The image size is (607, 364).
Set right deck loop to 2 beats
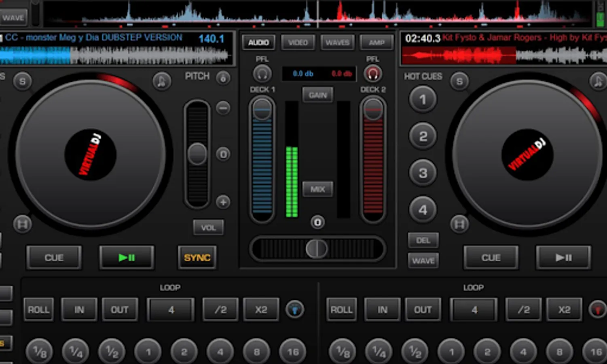[x=487, y=352]
